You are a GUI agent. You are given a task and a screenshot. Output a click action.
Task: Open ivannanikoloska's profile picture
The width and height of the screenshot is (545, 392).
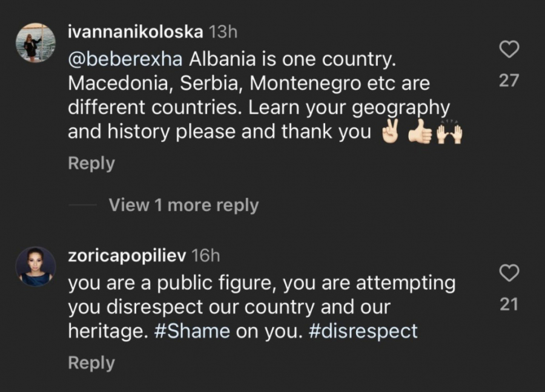(x=36, y=43)
